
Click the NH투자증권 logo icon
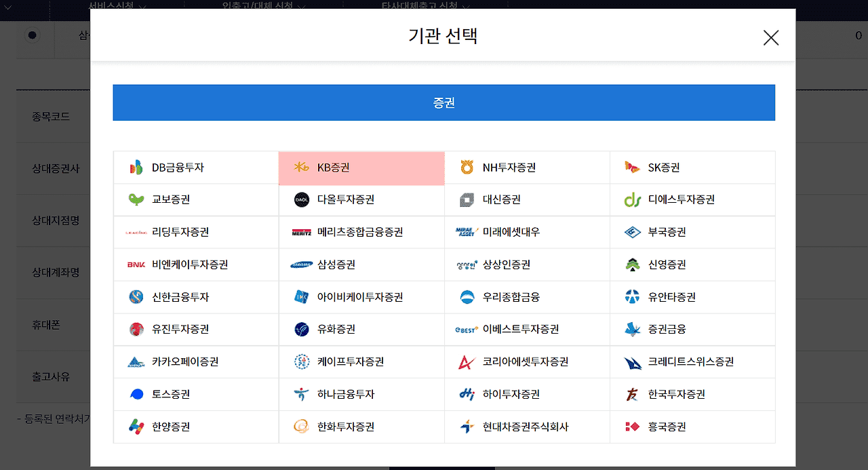(x=467, y=168)
